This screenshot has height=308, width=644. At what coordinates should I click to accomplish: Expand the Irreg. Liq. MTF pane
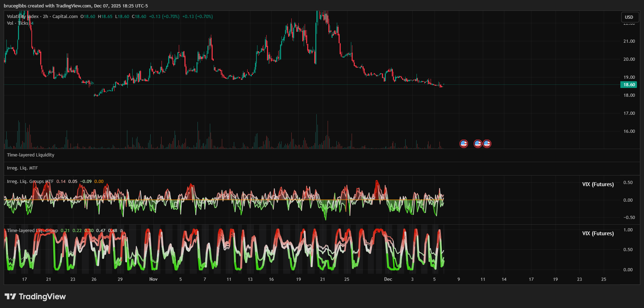coord(22,168)
